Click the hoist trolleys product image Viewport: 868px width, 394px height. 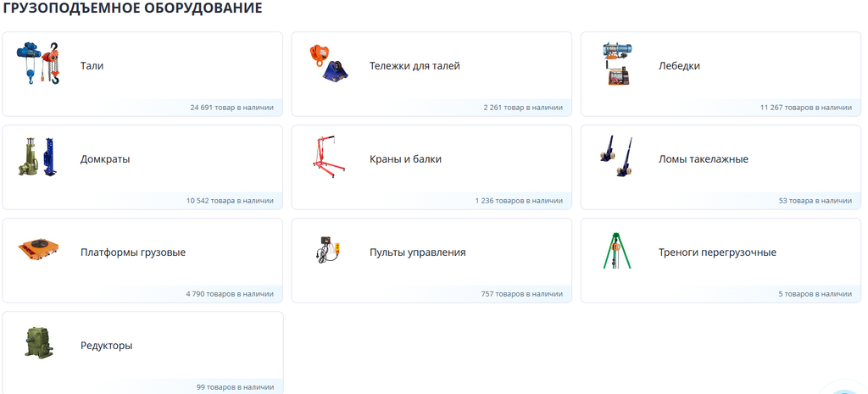coord(328,64)
